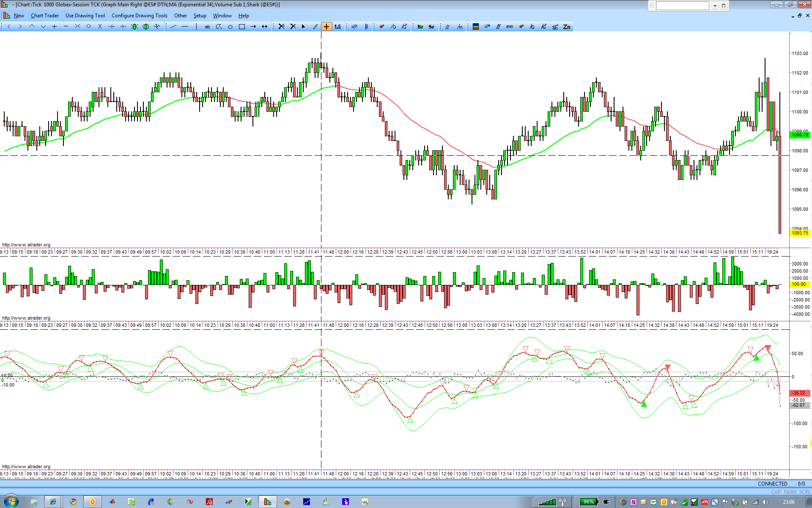The image size is (812, 508).
Task: Click the diamond shape toolbar icon
Action: tap(89, 27)
